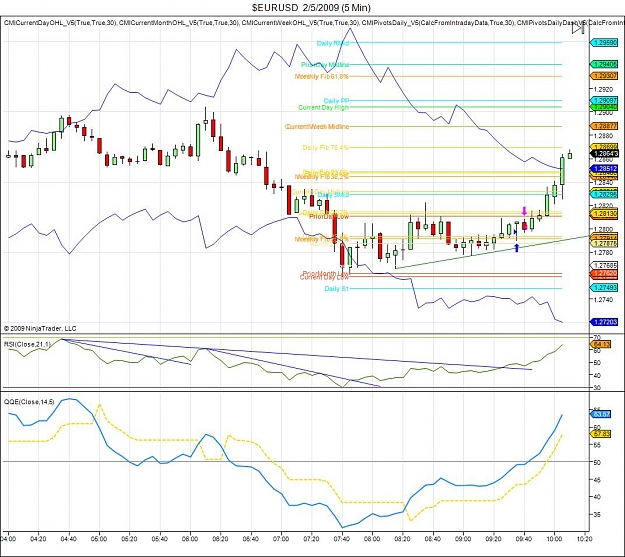This screenshot has height=557, width=625.
Task: Click the 07:40 time axis label
Action: pos(342,539)
